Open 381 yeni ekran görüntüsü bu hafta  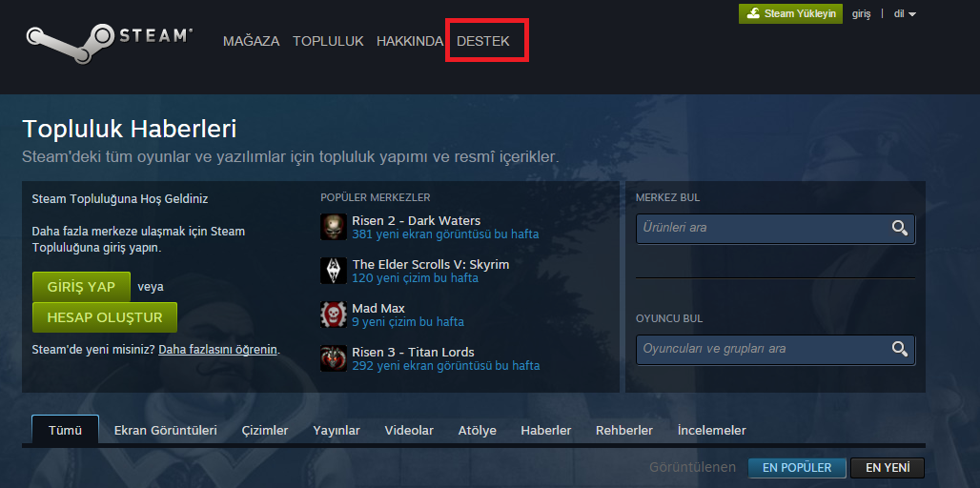tap(445, 234)
